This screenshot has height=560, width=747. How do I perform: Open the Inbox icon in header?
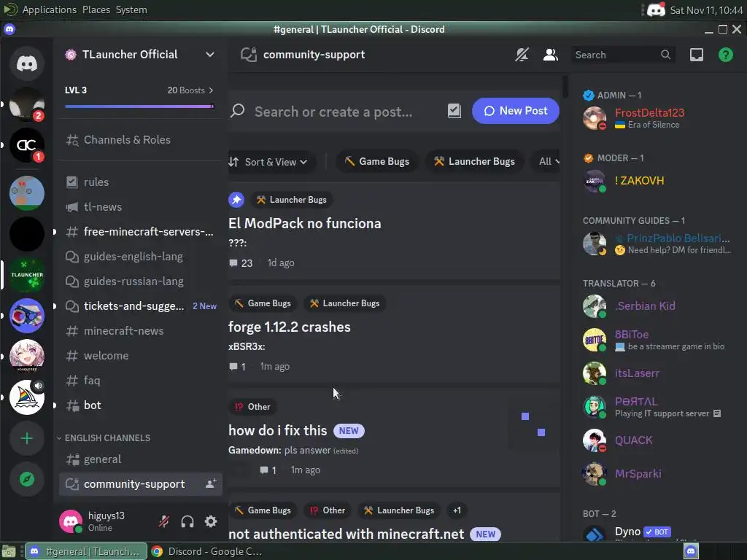point(697,55)
